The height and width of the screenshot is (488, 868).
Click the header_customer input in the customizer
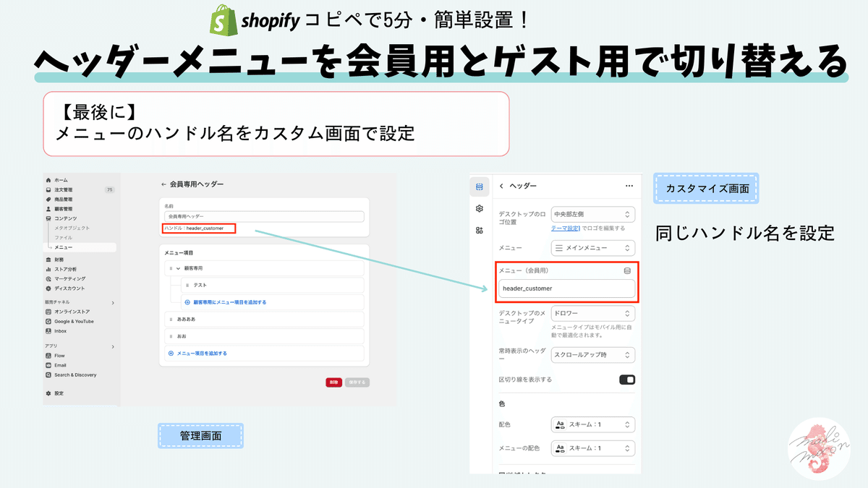pos(566,288)
